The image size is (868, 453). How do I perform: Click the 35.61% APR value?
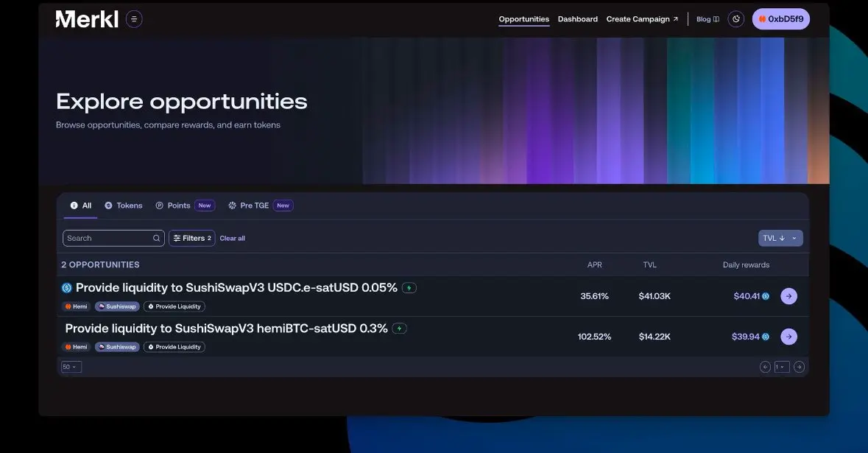click(594, 296)
